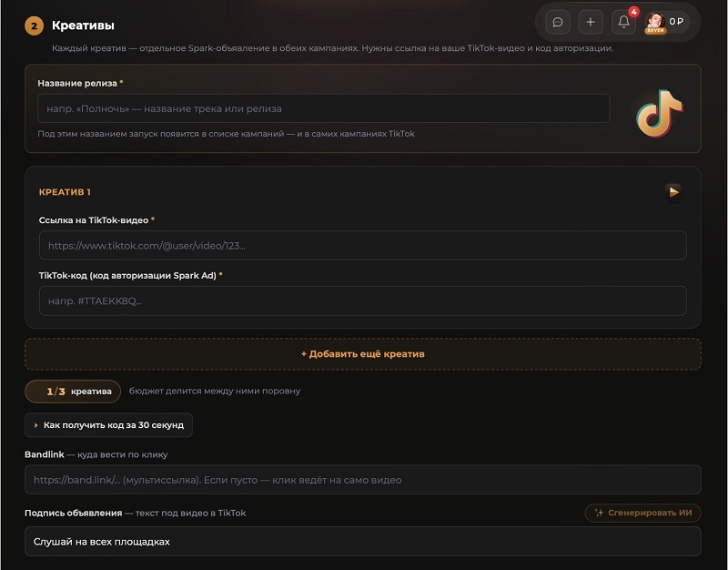The image size is (728, 570).
Task: Click the 1/3 креатива counter pill
Action: 73,392
